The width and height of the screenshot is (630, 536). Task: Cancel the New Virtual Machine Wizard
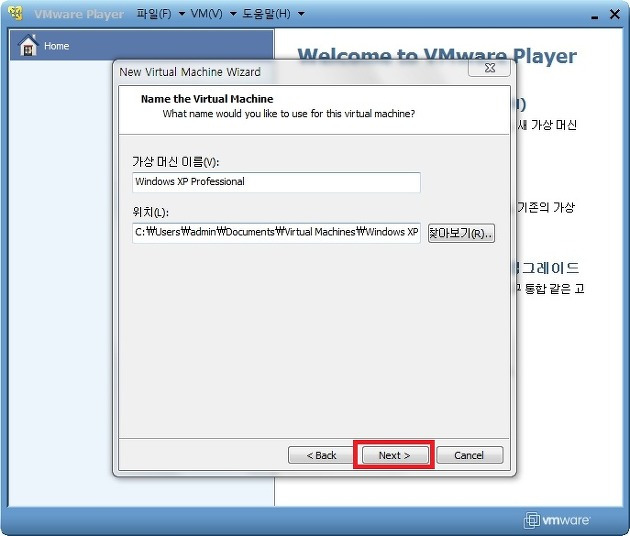[x=469, y=455]
